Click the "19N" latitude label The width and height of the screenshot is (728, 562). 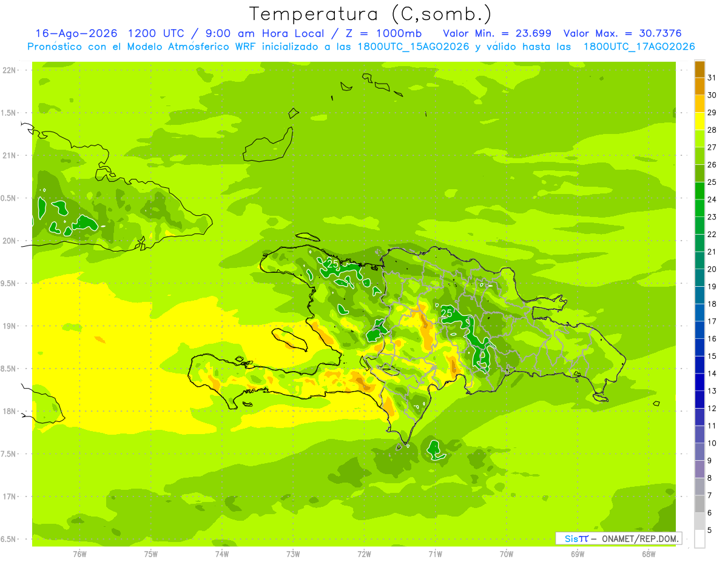click(10, 326)
